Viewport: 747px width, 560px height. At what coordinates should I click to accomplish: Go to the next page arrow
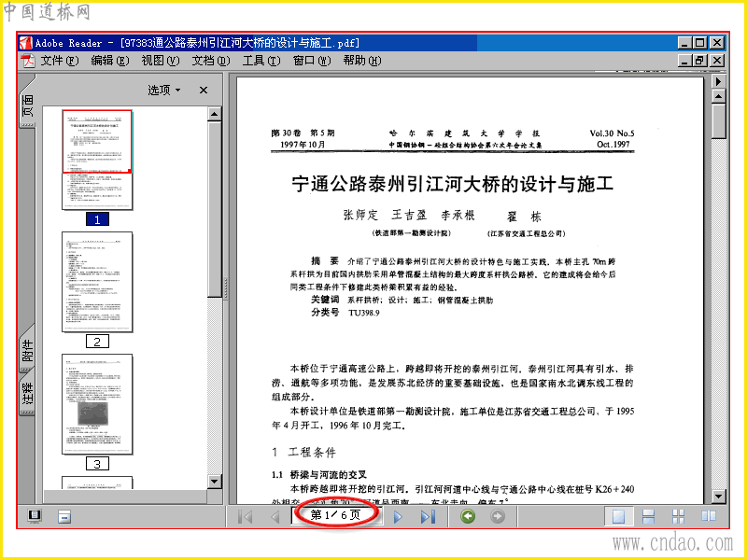pyautogui.click(x=398, y=517)
